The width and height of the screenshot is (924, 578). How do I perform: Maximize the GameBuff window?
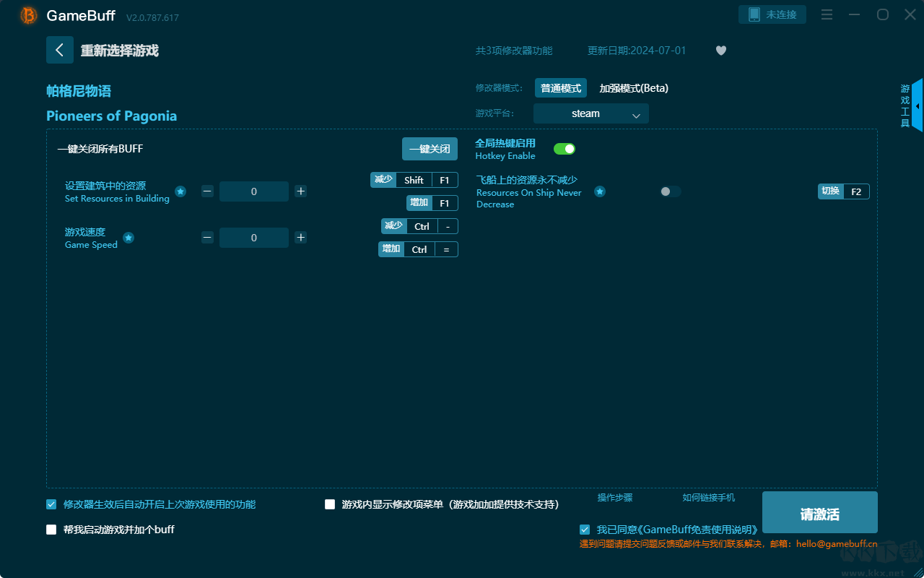[x=883, y=14]
